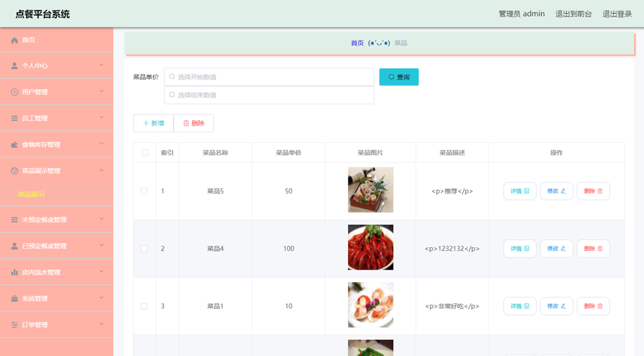
Task: Click the briefcase icon next to 系统管理
Action: point(15,299)
